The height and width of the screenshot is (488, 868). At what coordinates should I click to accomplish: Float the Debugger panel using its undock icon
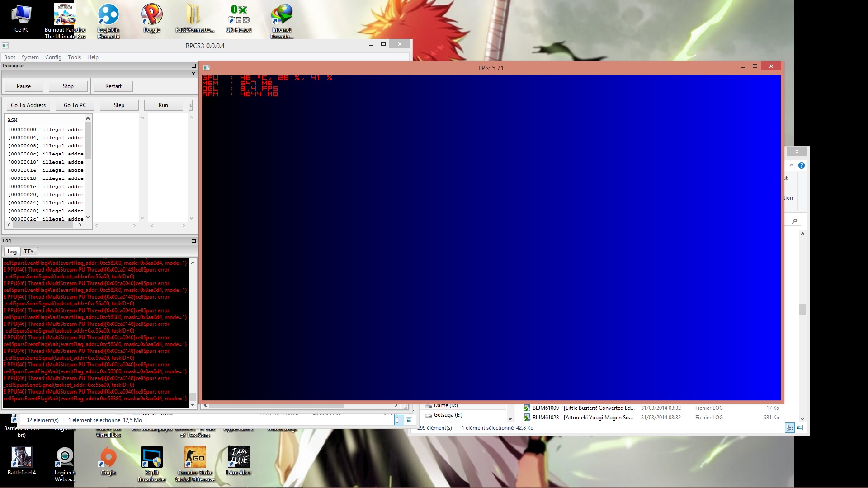[x=193, y=66]
